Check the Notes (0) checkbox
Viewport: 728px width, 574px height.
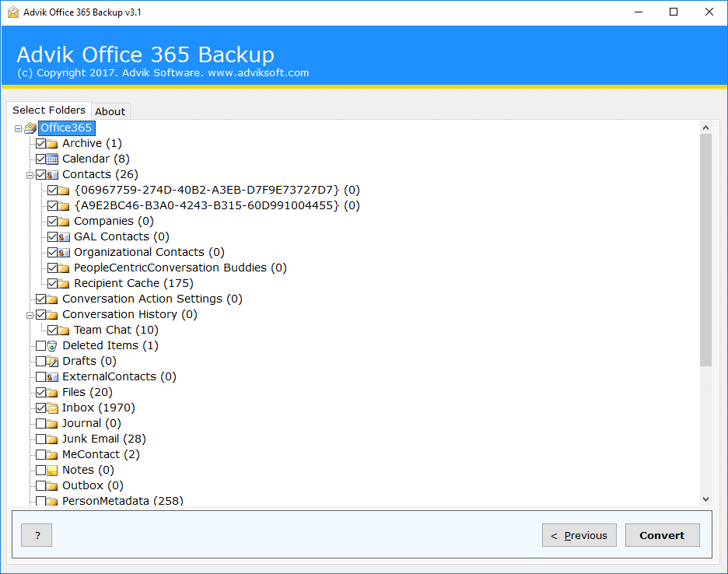click(41, 471)
